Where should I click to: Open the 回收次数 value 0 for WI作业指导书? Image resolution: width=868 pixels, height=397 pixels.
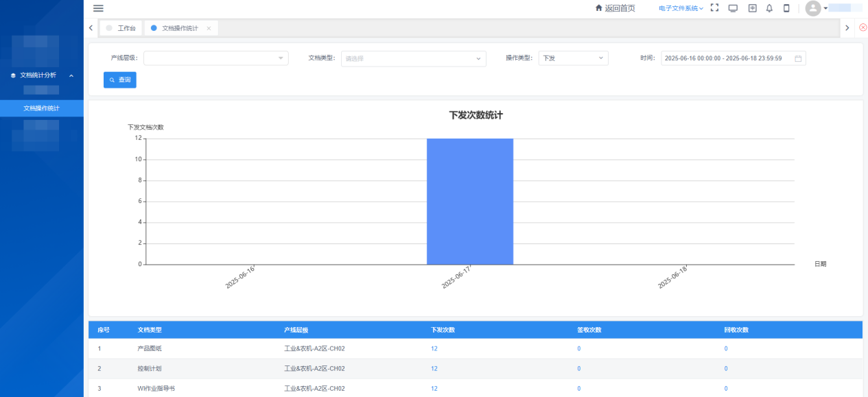(726, 389)
